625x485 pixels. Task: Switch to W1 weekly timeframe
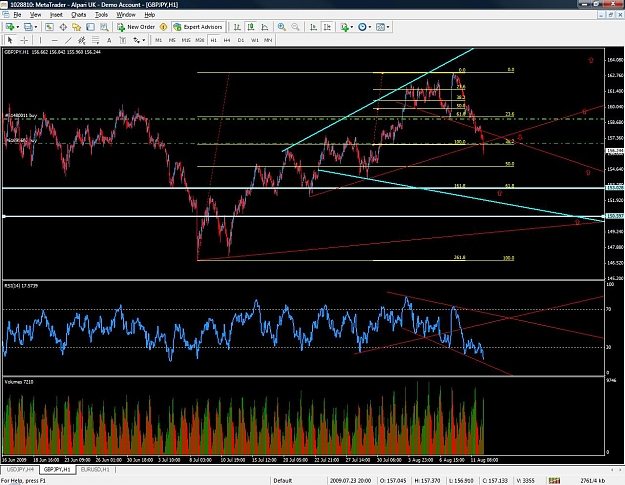click(255, 40)
